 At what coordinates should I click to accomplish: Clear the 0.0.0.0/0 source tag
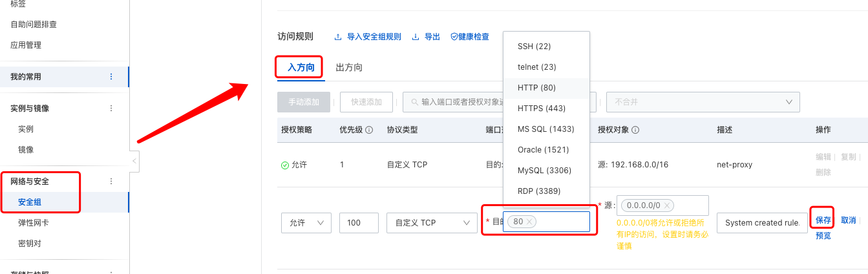pyautogui.click(x=667, y=205)
